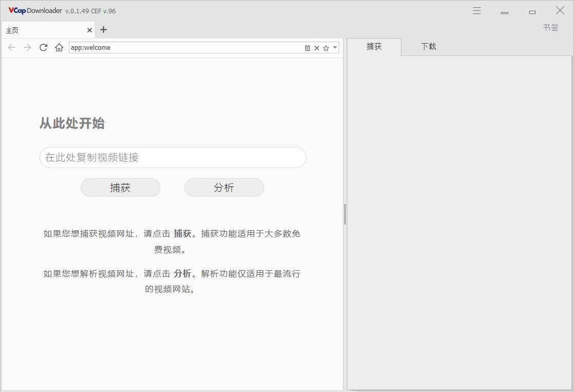Open the home page icon
This screenshot has width=574, height=392.
pyautogui.click(x=59, y=48)
